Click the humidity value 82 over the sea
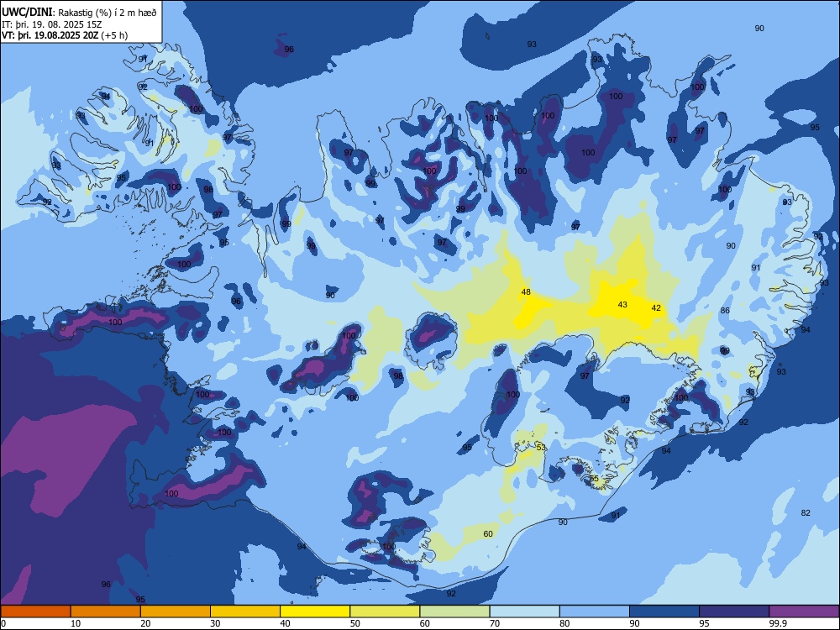 [806, 512]
